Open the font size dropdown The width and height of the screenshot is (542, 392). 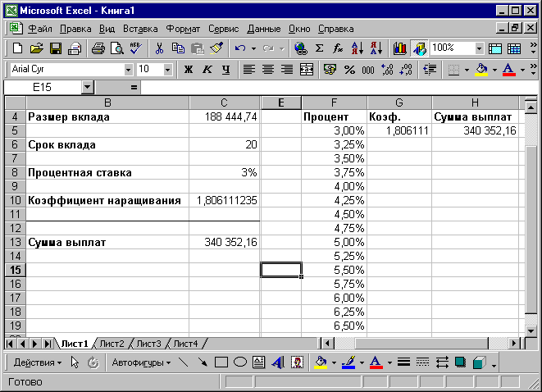[x=167, y=70]
